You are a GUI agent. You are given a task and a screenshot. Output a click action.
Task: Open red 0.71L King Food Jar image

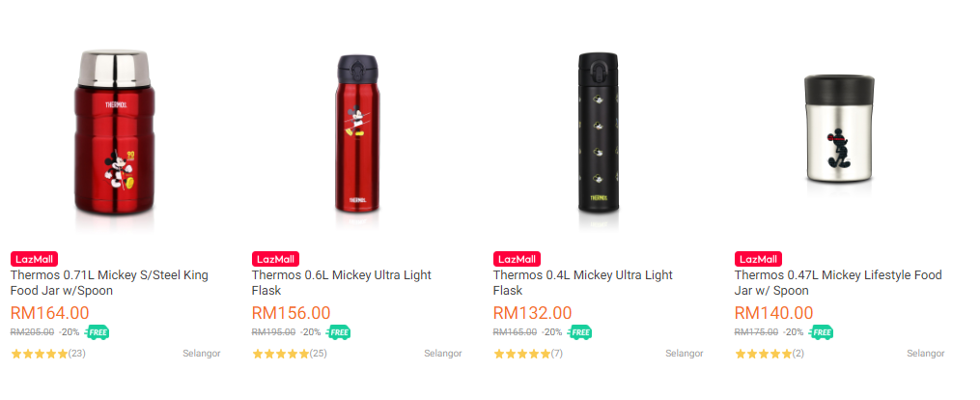116,133
